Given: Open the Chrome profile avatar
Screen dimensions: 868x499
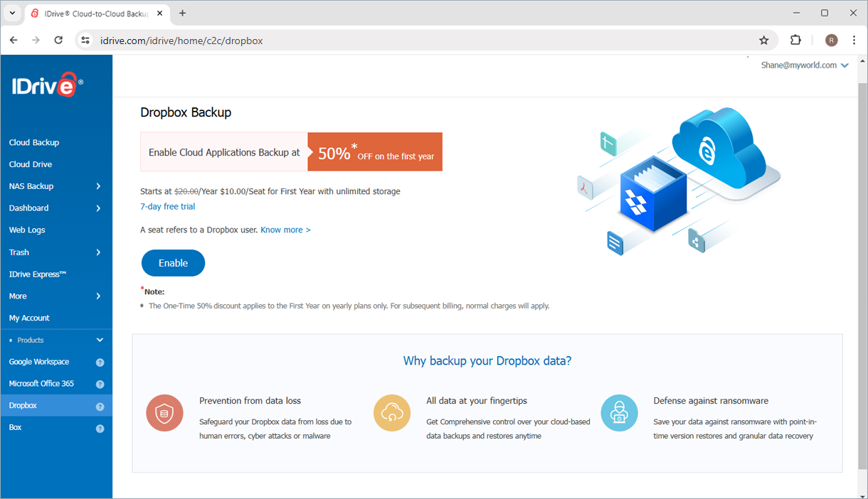Looking at the screenshot, I should 831,41.
